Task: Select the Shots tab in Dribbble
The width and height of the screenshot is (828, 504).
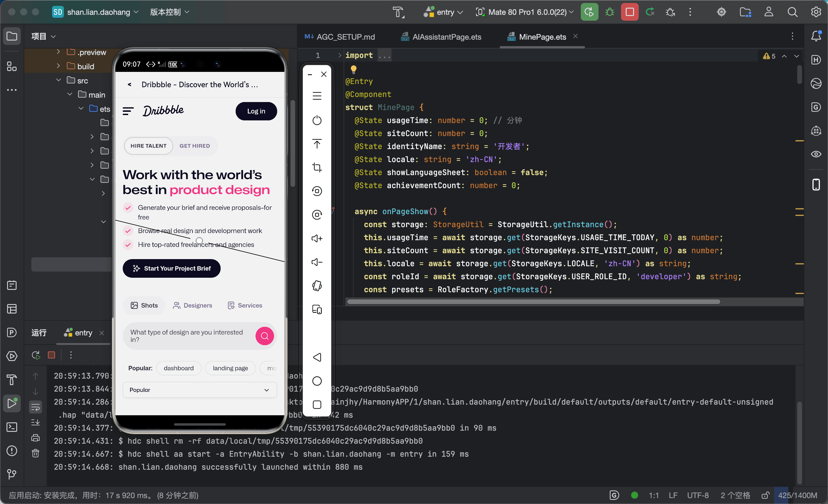Action: pos(144,305)
